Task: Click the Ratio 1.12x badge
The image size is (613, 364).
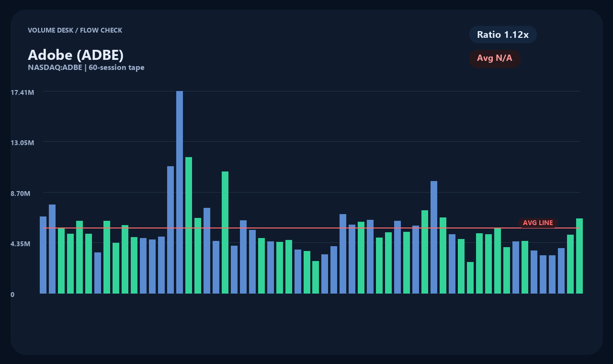Action: pos(503,34)
